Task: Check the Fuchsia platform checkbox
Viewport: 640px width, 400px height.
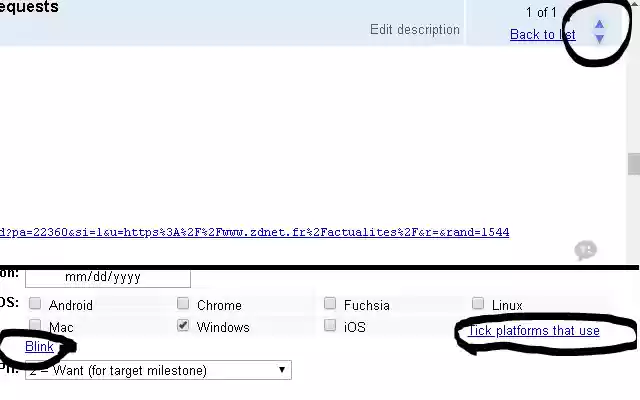Action: coord(331,304)
